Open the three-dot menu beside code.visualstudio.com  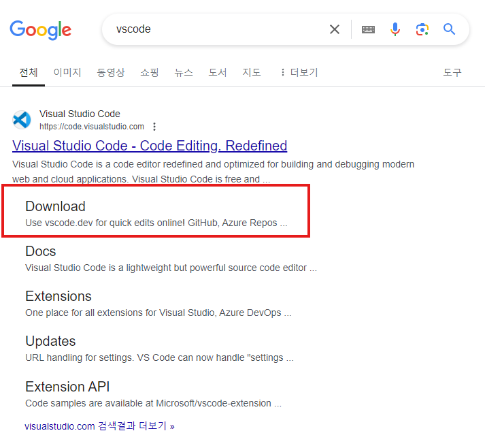(x=154, y=127)
